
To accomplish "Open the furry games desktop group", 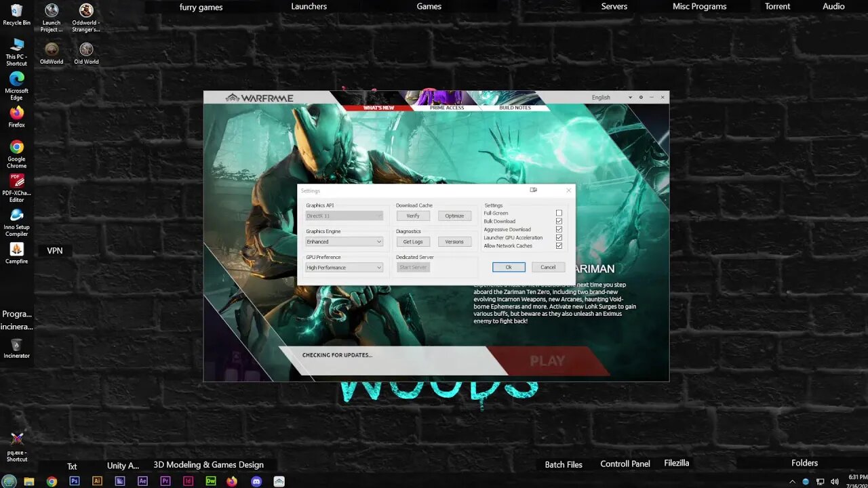I will 201,7.
